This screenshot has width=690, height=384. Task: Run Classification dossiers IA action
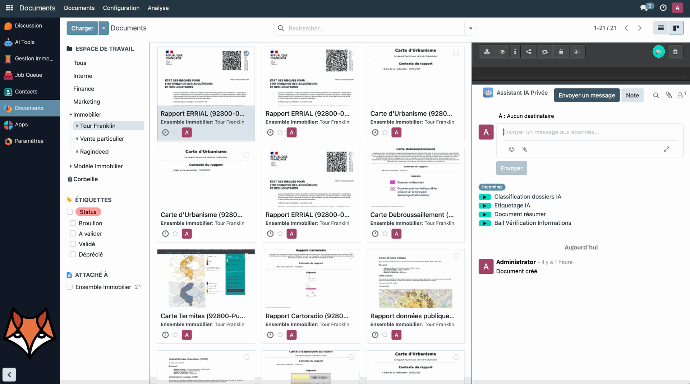point(484,197)
